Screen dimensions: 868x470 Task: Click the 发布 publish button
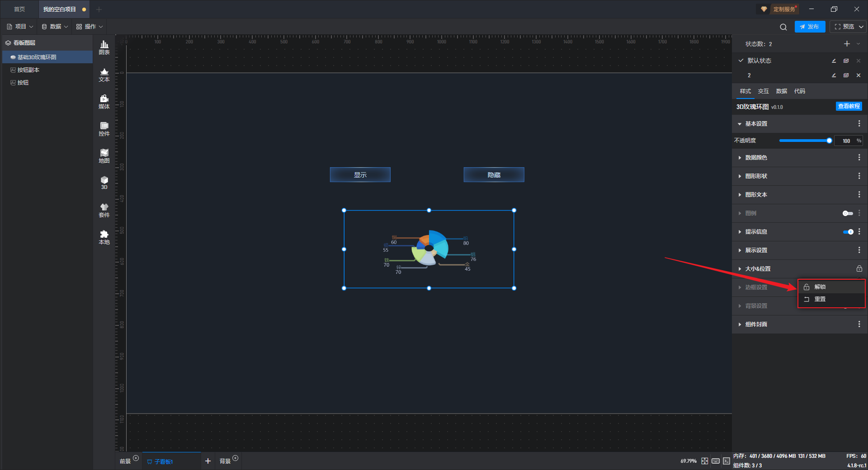point(809,27)
